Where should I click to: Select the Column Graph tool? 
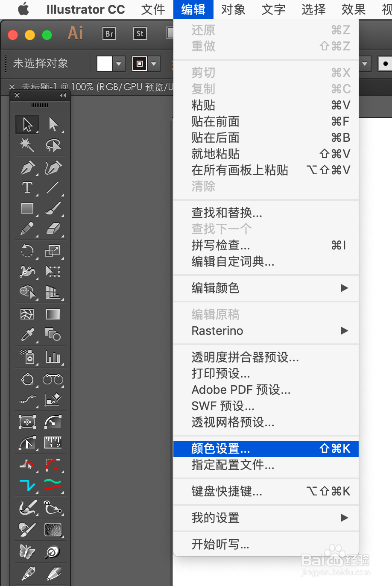(53, 357)
